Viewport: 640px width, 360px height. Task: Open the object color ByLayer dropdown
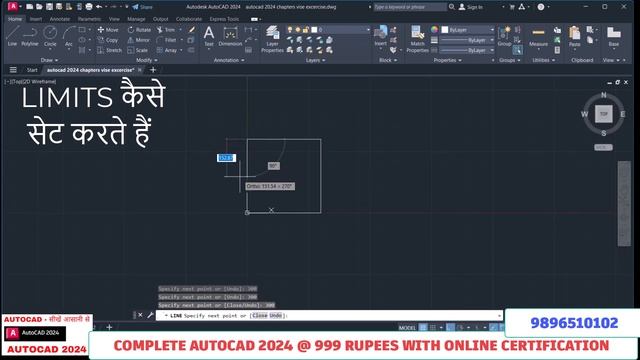point(468,30)
